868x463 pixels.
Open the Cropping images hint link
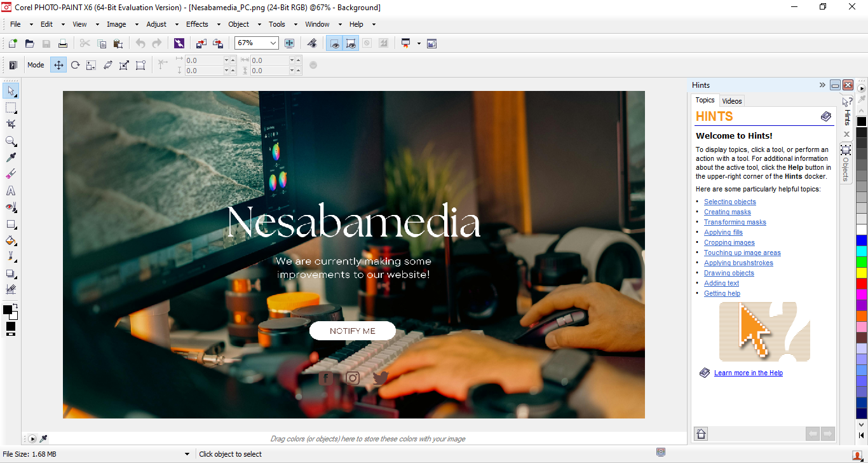(729, 242)
